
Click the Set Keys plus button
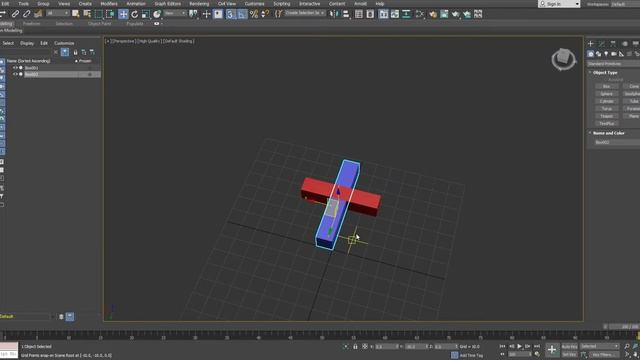pyautogui.click(x=551, y=349)
